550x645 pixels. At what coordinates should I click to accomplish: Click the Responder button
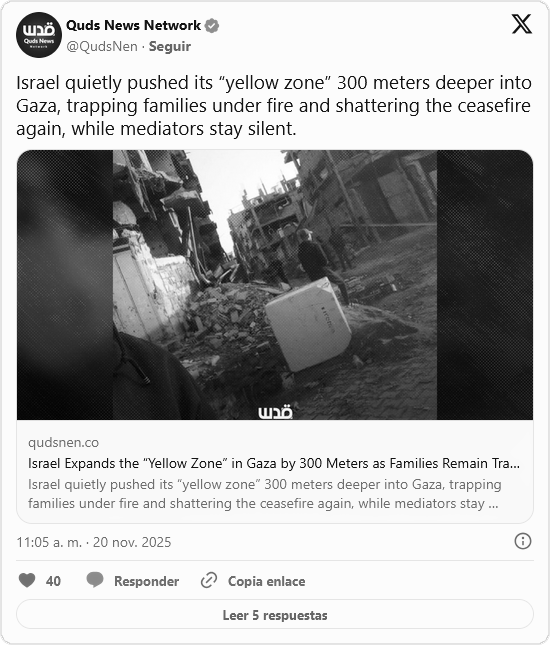132,581
